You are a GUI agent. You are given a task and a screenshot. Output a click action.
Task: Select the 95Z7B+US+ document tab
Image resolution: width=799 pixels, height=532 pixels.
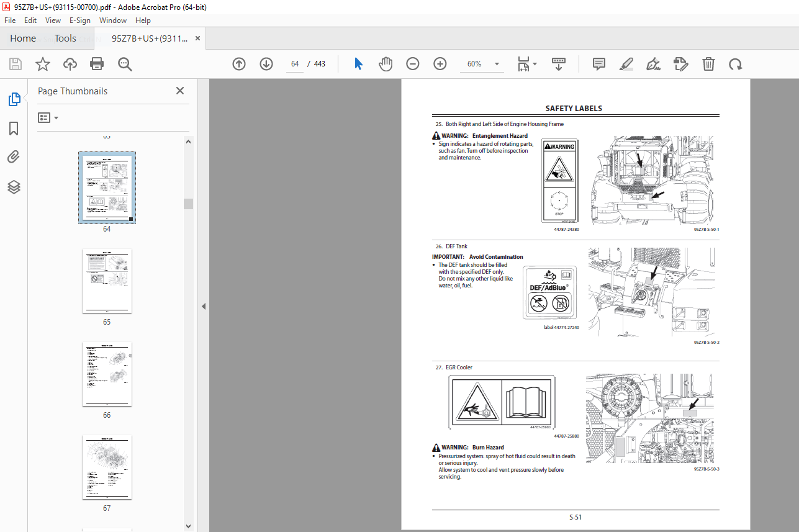150,38
